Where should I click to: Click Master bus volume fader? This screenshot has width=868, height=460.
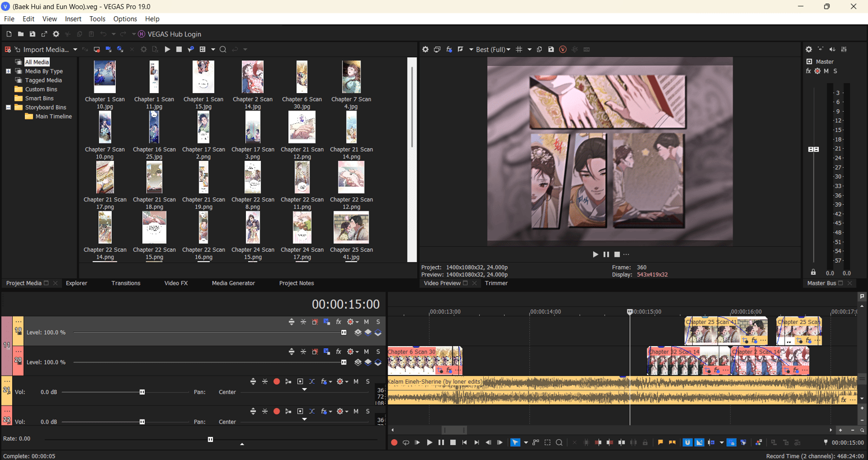click(x=814, y=149)
